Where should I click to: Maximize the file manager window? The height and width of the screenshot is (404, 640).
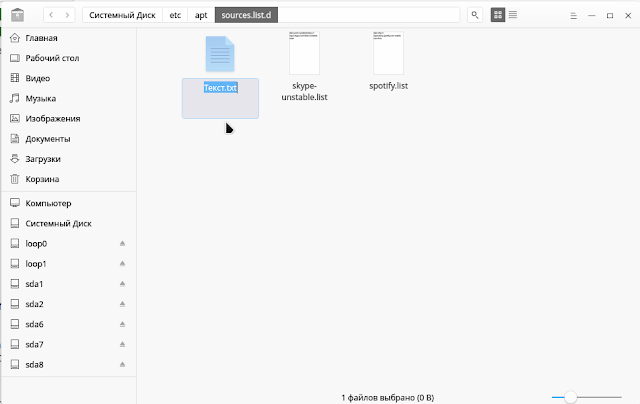click(x=610, y=16)
